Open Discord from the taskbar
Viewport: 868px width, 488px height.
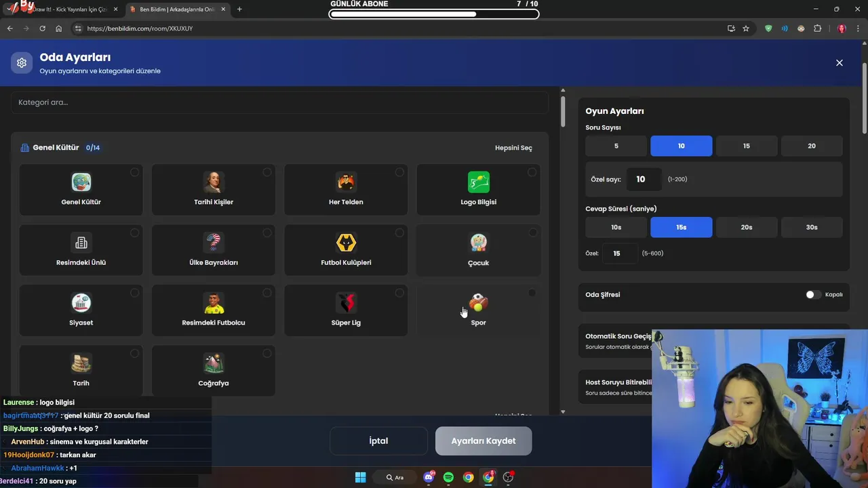point(429,477)
